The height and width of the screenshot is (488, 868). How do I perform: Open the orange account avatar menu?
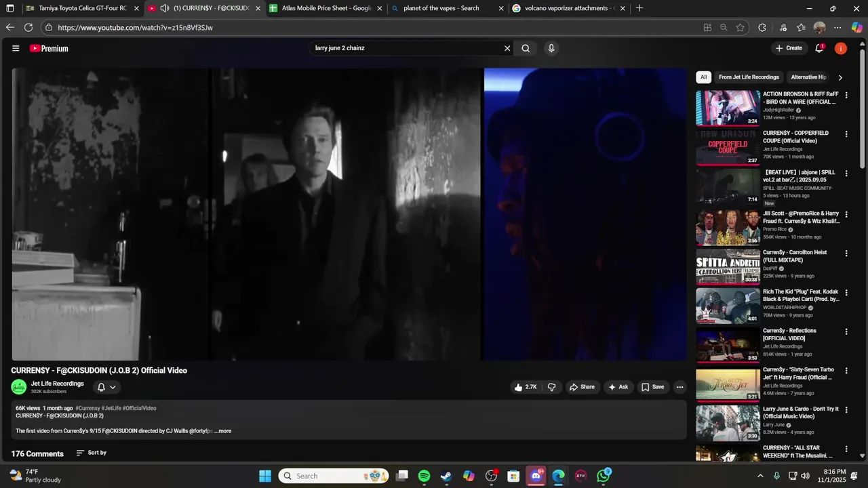[x=841, y=48]
